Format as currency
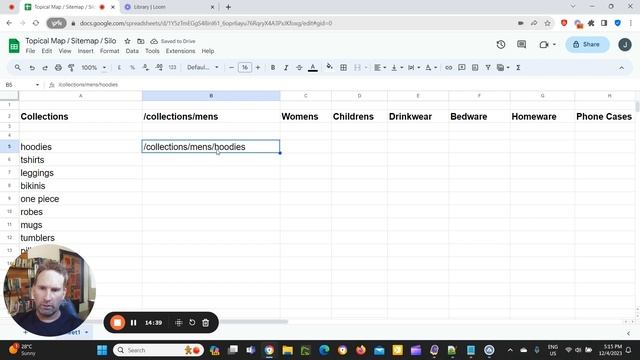Viewport: 640px width, 360px height. pos(119,67)
